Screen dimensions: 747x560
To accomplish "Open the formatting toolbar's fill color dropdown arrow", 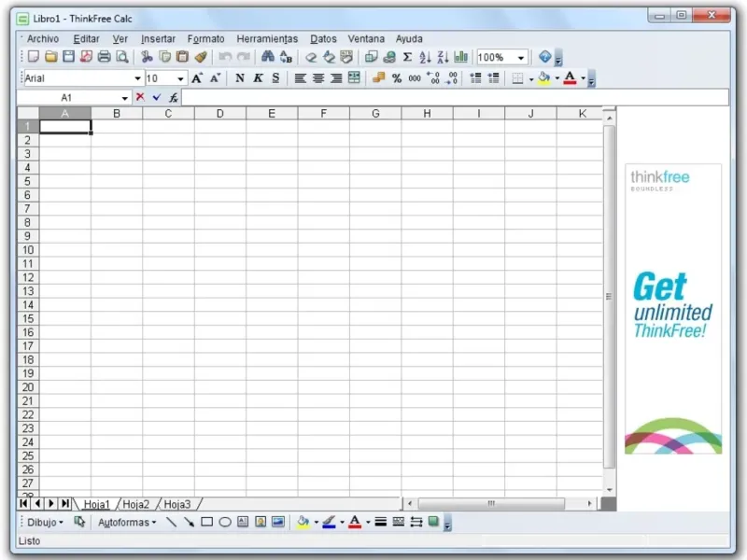I will 557,78.
